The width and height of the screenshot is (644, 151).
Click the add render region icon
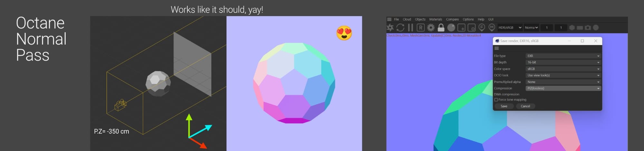point(461,28)
